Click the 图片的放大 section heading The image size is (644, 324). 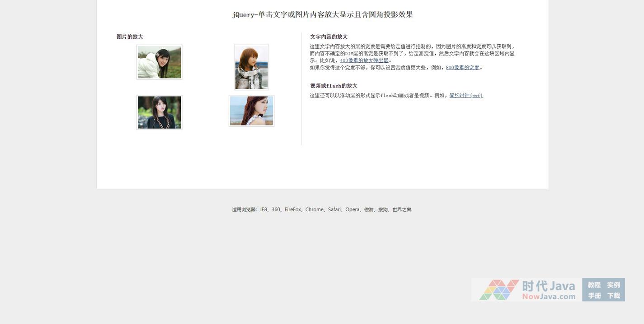pyautogui.click(x=130, y=37)
